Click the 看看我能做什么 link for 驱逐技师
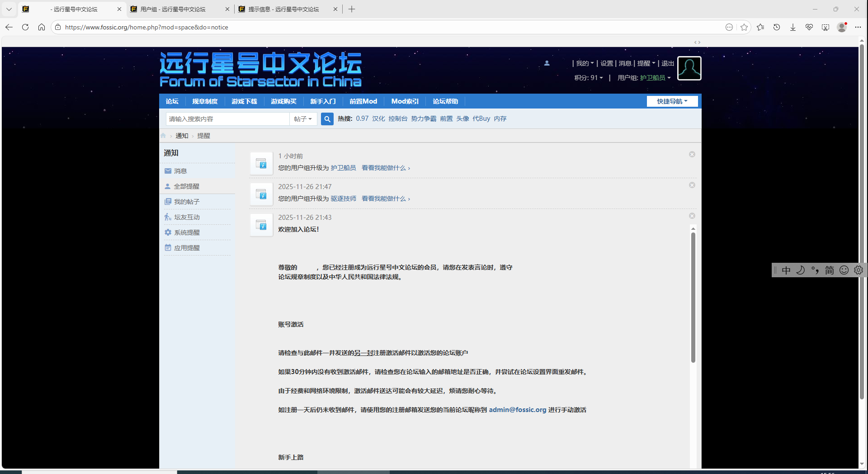Viewport: 868px width, 474px height. pos(385,198)
